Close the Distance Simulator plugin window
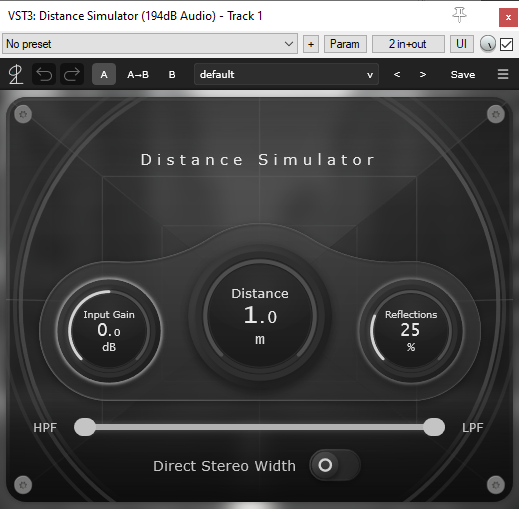 (x=508, y=17)
